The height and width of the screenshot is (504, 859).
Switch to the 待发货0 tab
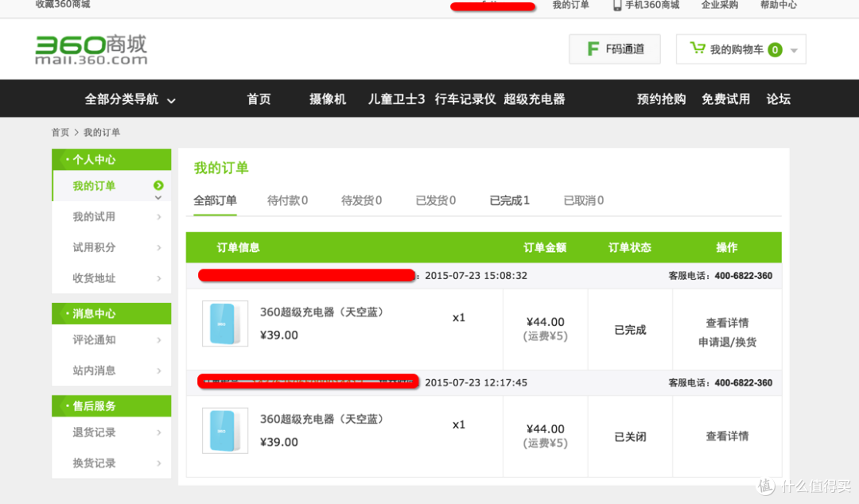pyautogui.click(x=362, y=200)
